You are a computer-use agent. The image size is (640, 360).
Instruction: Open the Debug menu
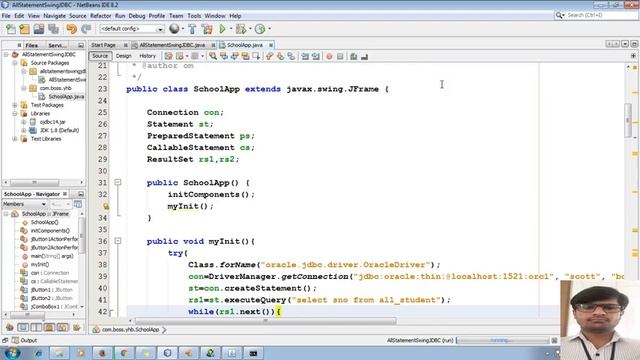coord(137,16)
